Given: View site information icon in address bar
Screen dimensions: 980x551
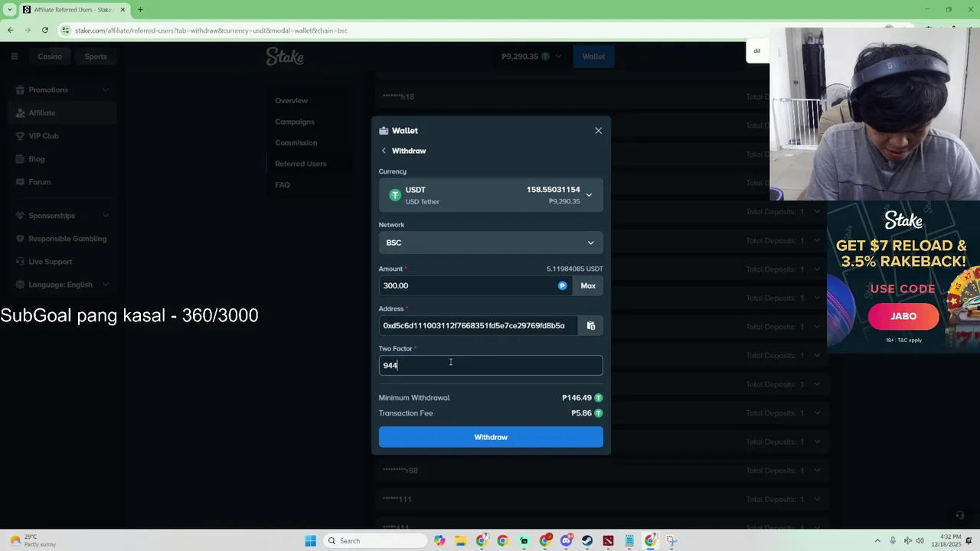Looking at the screenshot, I should 66,31.
